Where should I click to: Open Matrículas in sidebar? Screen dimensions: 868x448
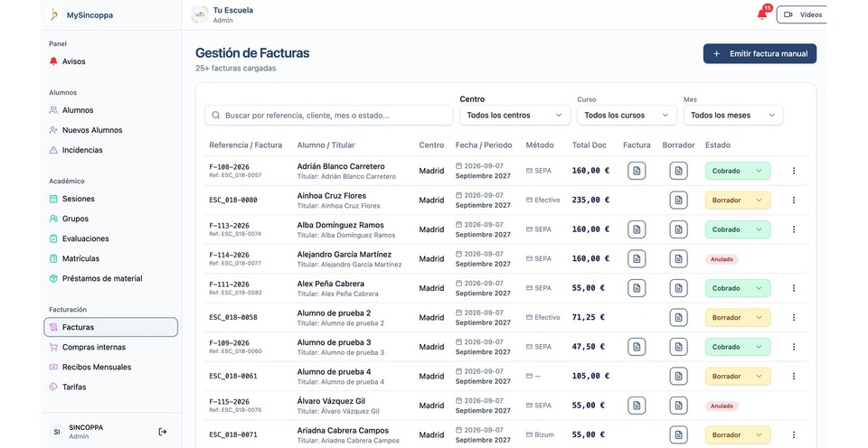tap(110, 258)
